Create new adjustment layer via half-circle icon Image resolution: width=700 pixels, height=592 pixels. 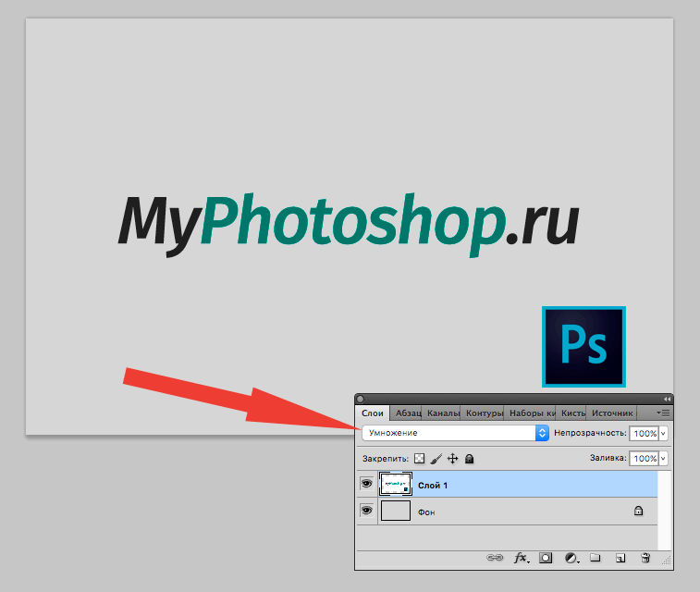pyautogui.click(x=571, y=558)
